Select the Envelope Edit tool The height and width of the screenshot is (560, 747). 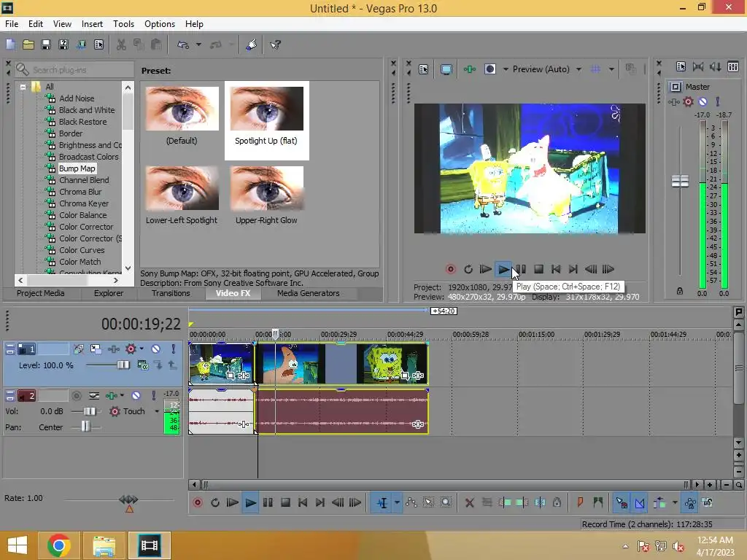click(411, 502)
